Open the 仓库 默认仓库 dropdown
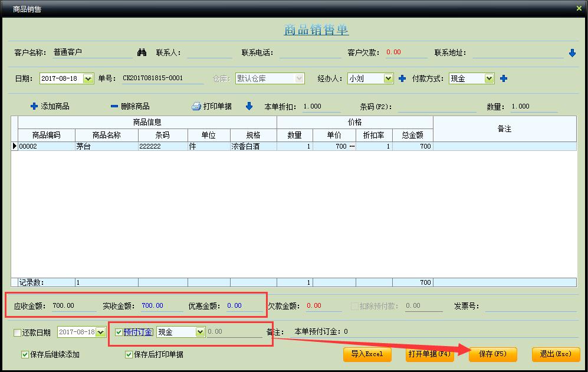 point(299,79)
